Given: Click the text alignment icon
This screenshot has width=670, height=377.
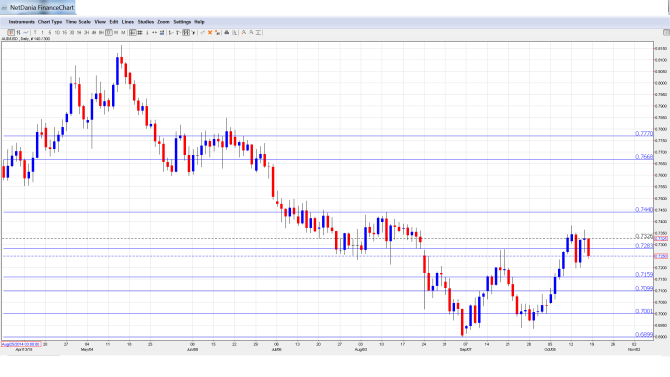Looking at the screenshot, I should click(258, 32).
